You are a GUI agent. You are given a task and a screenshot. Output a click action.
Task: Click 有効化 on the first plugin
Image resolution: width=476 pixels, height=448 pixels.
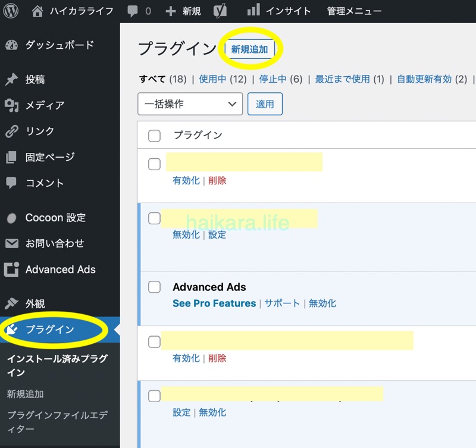coord(186,181)
